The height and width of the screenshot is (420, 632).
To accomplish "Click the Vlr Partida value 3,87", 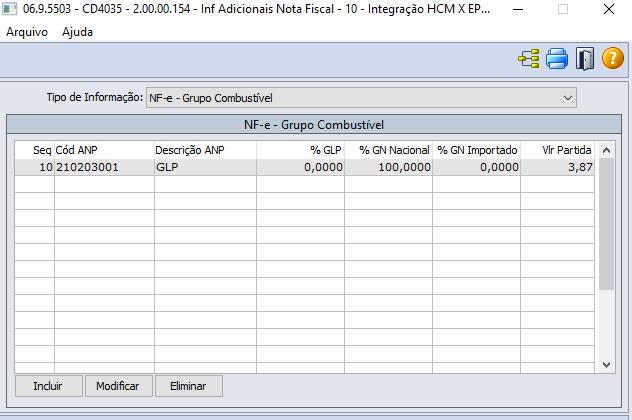I will pyautogui.click(x=557, y=167).
